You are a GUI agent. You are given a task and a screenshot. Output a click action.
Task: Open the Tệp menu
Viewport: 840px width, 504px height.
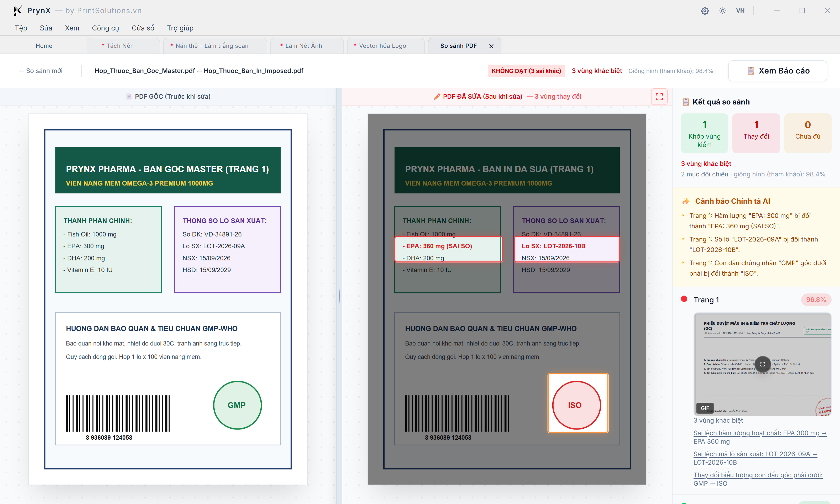click(x=21, y=28)
